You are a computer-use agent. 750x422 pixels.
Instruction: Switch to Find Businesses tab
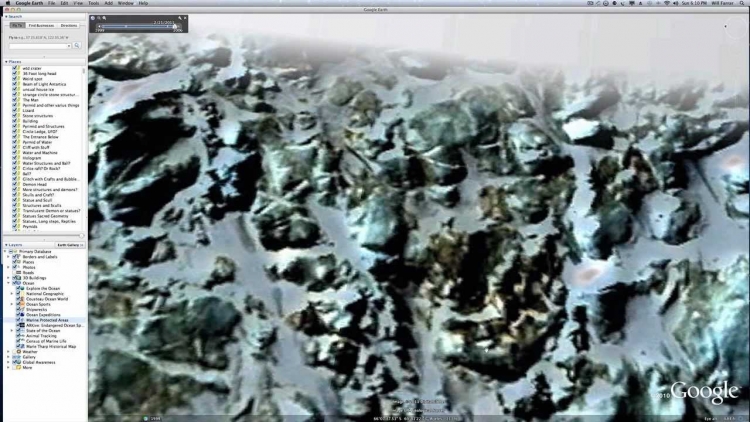pos(41,25)
